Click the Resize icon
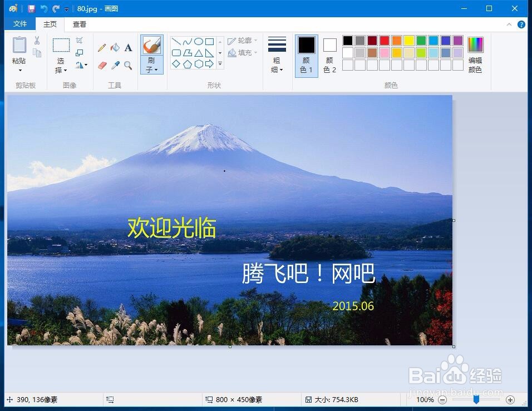This screenshot has height=411, width=532. (80, 53)
